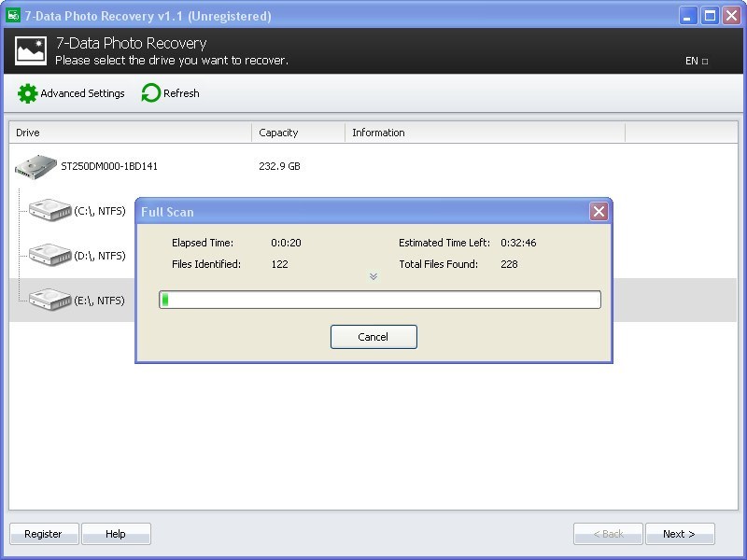Select the E:\ NTFS drive icon

(x=49, y=300)
